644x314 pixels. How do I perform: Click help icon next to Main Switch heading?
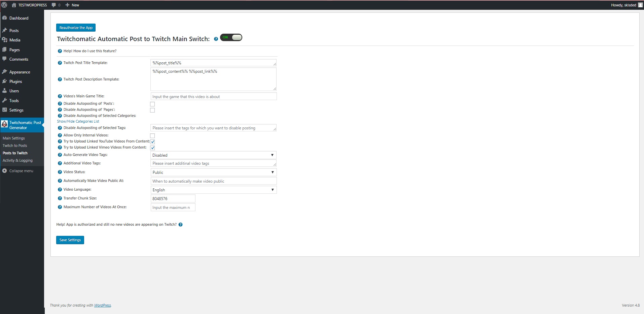(216, 39)
